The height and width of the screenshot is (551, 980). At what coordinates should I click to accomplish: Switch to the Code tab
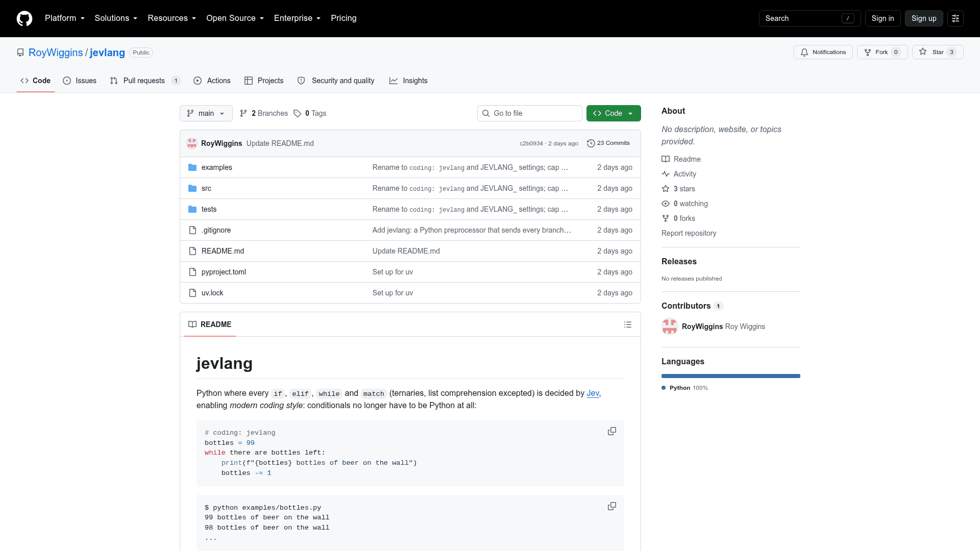(x=36, y=81)
